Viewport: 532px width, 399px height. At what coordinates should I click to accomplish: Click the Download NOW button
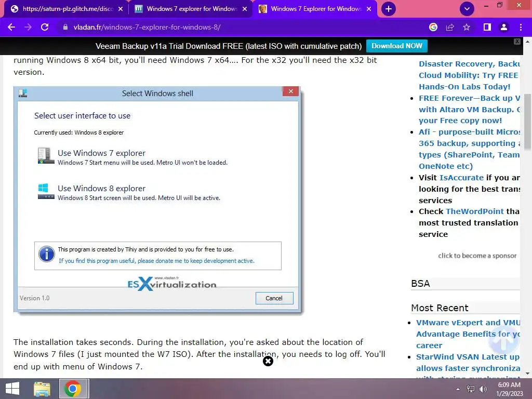pos(396,46)
